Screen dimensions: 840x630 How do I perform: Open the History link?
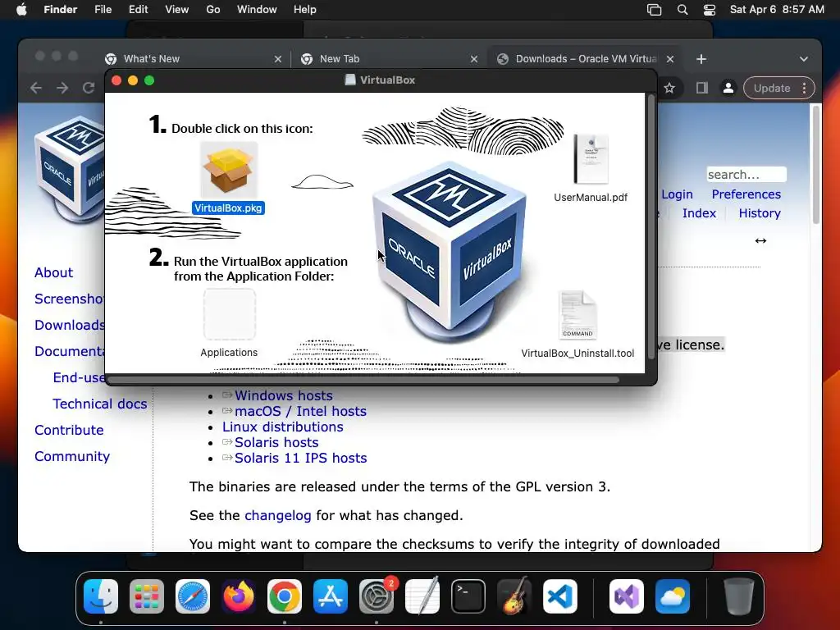tap(760, 212)
